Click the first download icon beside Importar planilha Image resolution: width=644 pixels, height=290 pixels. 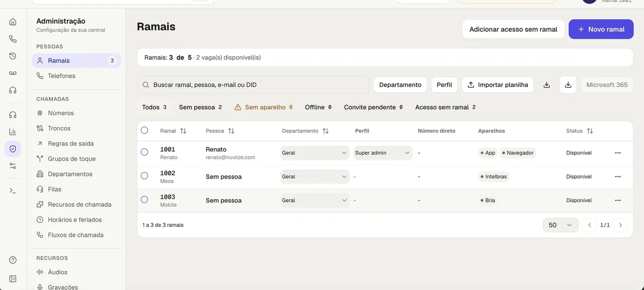pyautogui.click(x=546, y=85)
